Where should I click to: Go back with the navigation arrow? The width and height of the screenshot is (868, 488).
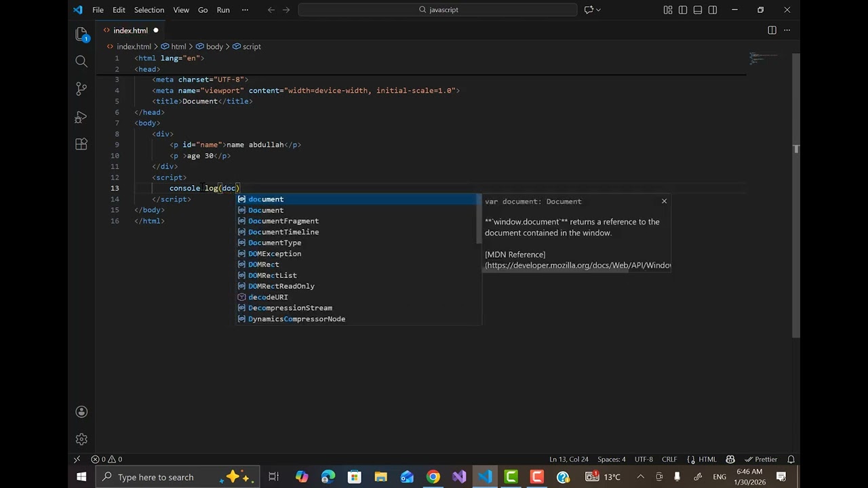[x=271, y=9]
